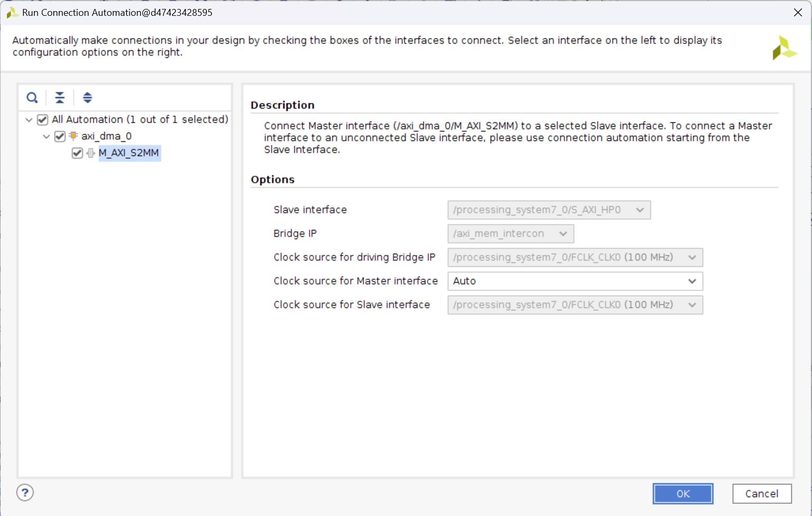
Task: Close the Run Connection Automation dialog
Action: 798,13
